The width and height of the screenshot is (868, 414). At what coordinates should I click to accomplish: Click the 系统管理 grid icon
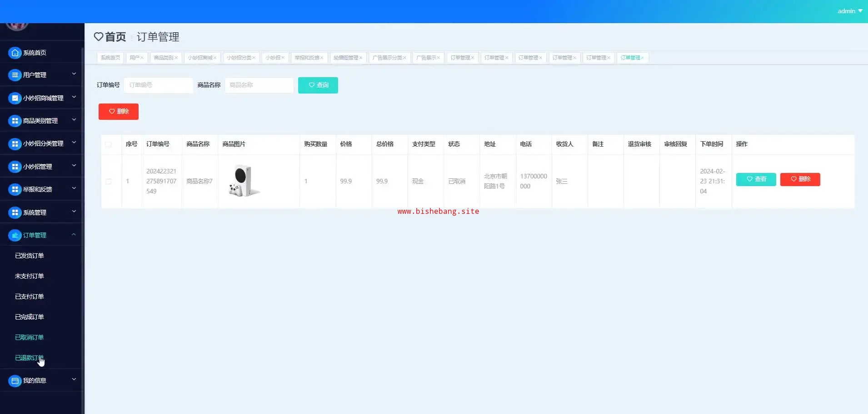15,212
